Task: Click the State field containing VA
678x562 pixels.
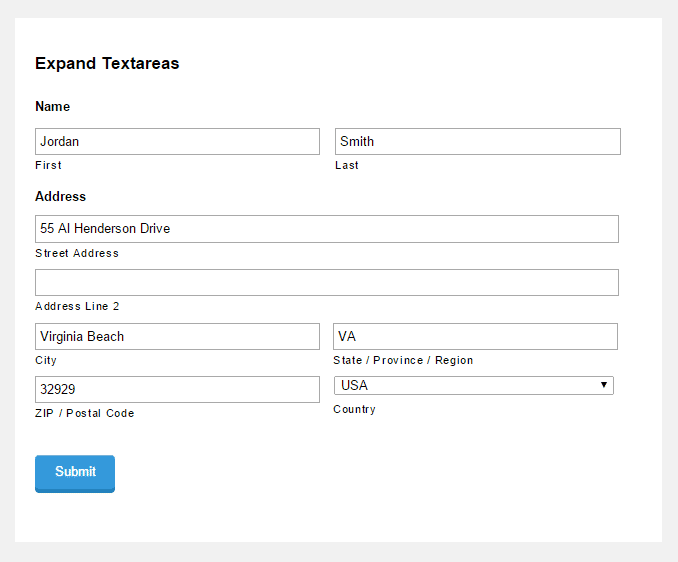Action: click(475, 336)
